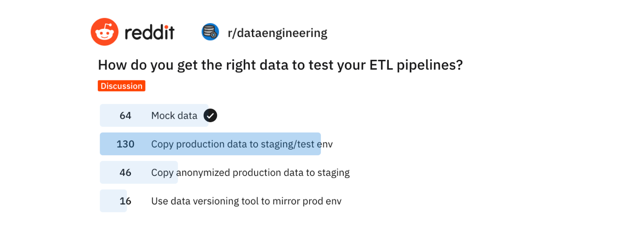Image resolution: width=644 pixels, height=237 pixels.
Task: Filter by the Discussion flair tag
Action: (121, 86)
